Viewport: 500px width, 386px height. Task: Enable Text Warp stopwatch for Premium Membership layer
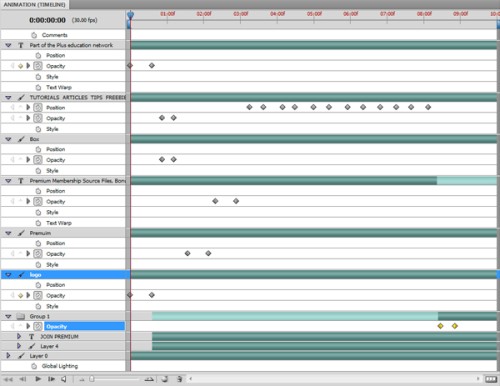coord(38,223)
